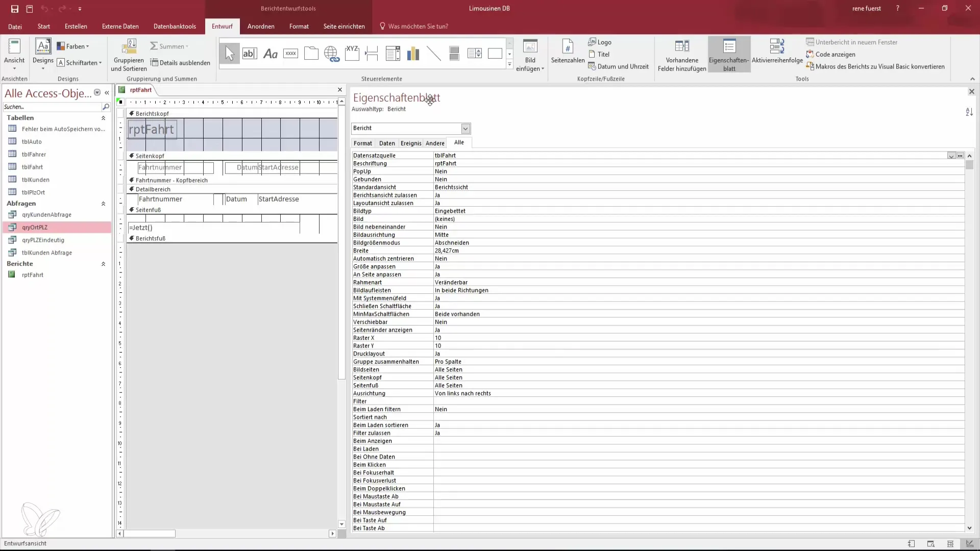Screen dimensions: 980x551
Task: Select the pointer selection tool in Steuerelemente
Action: (230, 53)
